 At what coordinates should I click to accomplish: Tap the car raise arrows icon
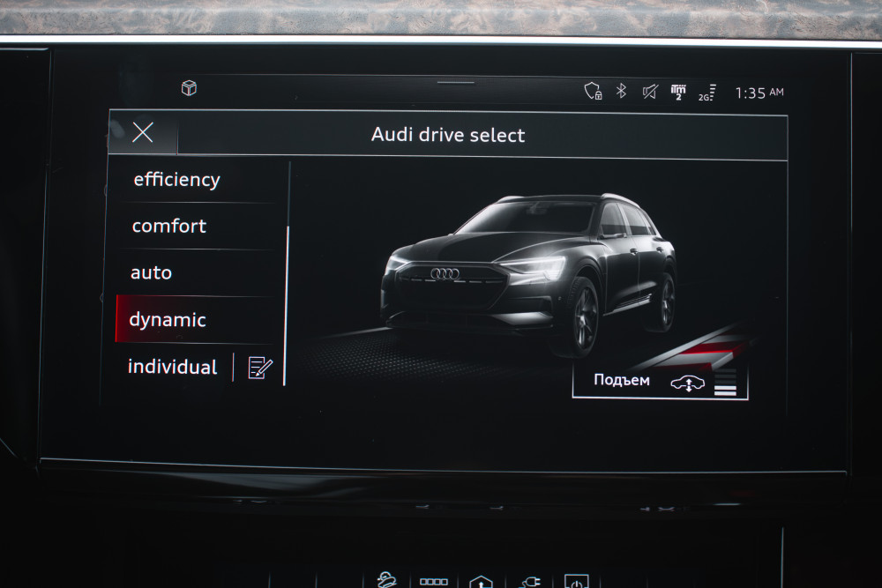pyautogui.click(x=688, y=383)
